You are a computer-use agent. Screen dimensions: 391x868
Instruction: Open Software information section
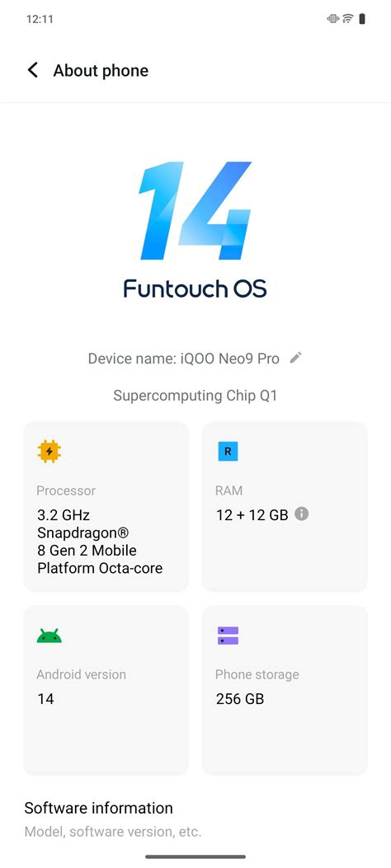coord(195,819)
